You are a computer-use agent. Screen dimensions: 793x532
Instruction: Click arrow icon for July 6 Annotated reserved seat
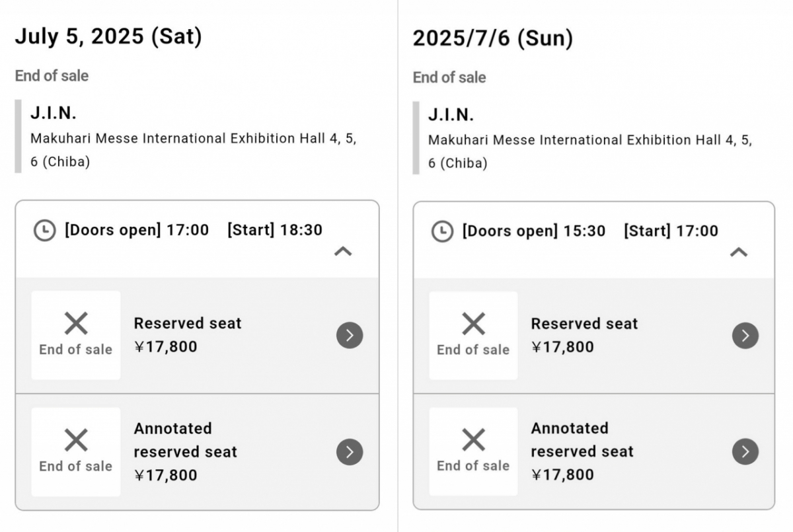pos(745,452)
